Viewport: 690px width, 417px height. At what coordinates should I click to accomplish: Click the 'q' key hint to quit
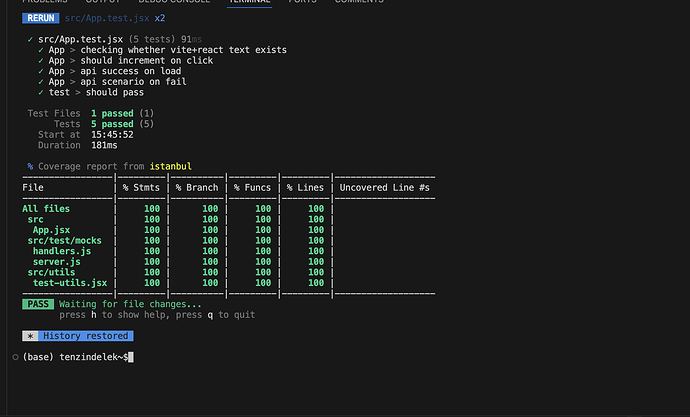[x=210, y=315]
